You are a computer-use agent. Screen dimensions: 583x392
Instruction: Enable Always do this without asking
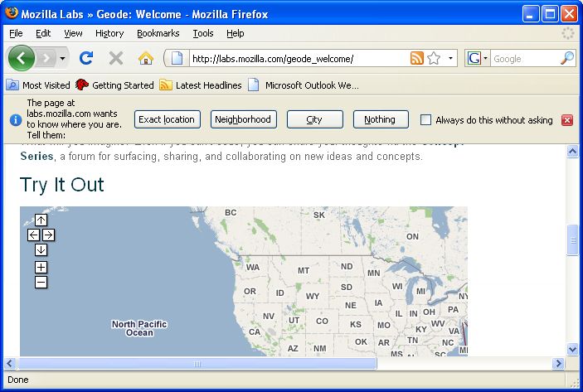pos(425,119)
